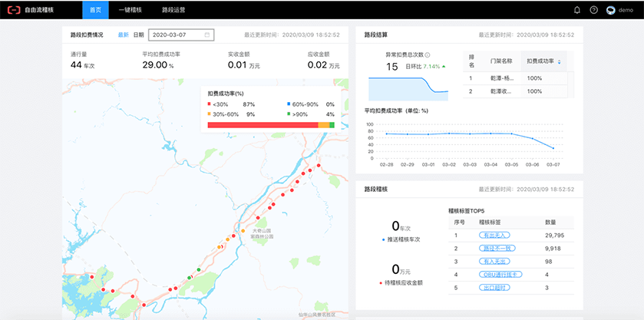Click the sort arrows on the 扣费成功率 column
Image resolution: width=644 pixels, height=320 pixels.
pyautogui.click(x=559, y=61)
